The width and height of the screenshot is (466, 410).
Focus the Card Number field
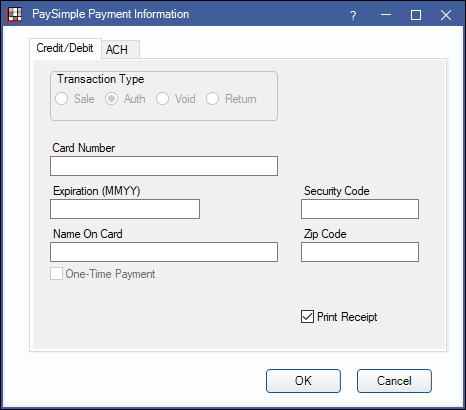[x=164, y=166]
